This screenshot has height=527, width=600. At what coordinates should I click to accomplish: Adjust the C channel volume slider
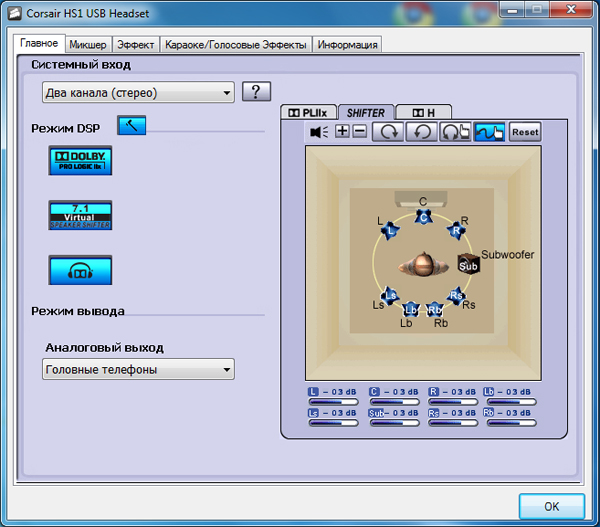click(x=394, y=402)
